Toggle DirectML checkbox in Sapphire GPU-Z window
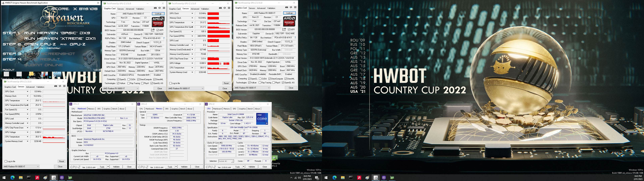 pos(286,78)
